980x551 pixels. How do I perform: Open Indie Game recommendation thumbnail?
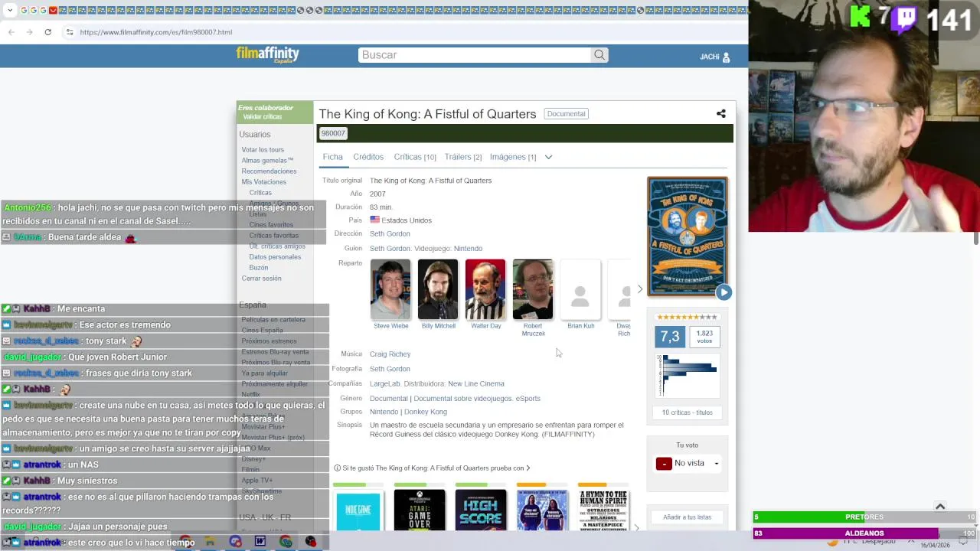click(x=358, y=510)
